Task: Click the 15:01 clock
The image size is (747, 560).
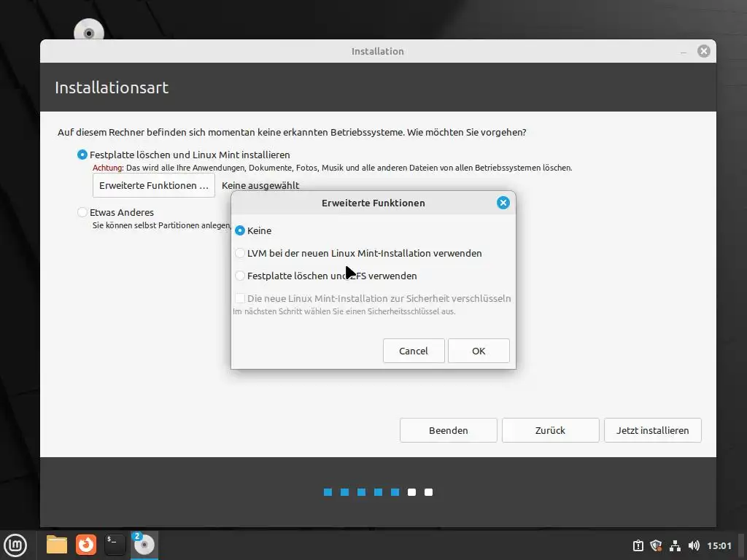Action: click(719, 545)
